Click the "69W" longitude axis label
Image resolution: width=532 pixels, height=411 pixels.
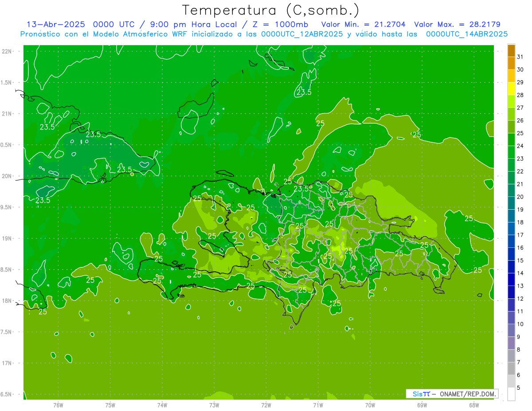(x=422, y=405)
